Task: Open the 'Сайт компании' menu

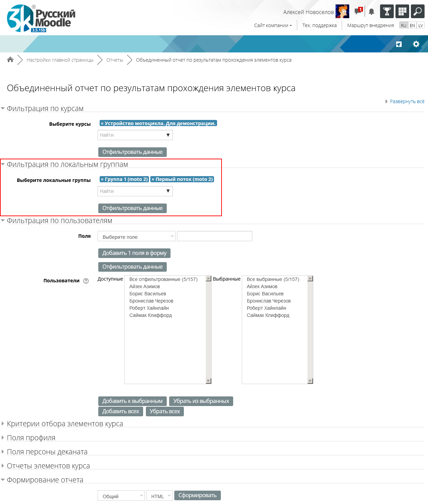Action: click(273, 25)
